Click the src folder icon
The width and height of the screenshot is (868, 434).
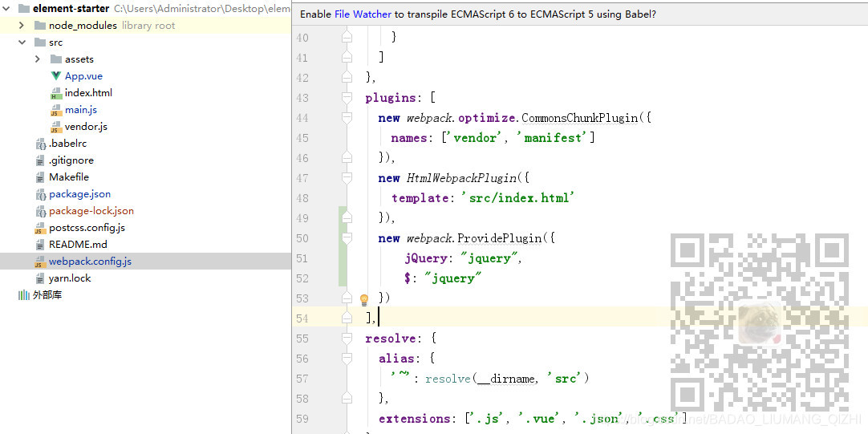point(40,42)
